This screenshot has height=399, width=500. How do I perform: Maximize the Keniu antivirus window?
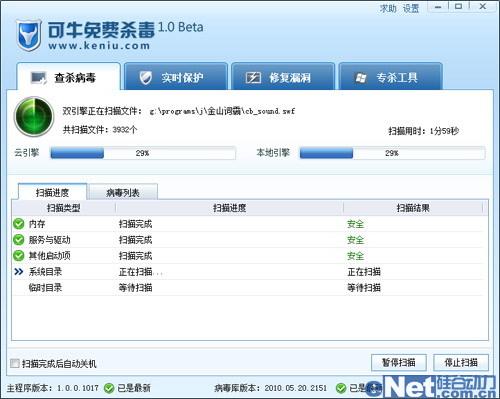click(459, 7)
